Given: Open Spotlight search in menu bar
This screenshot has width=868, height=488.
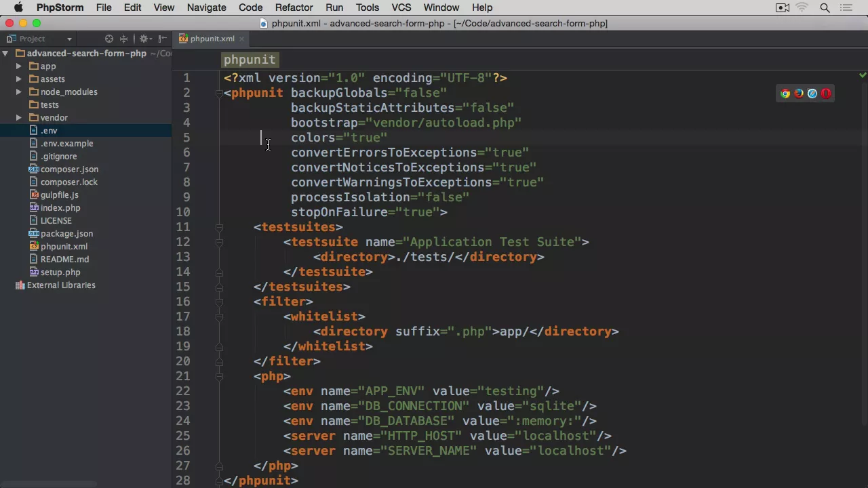Looking at the screenshot, I should tap(825, 7).
